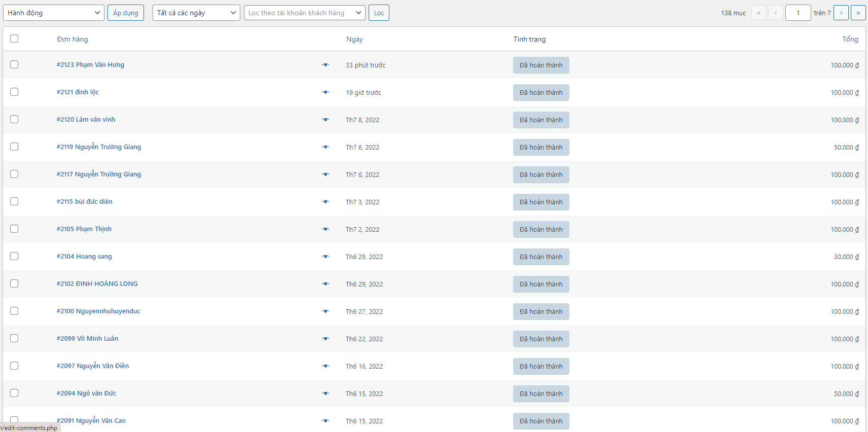Go to next page of orders
868x432 pixels.
[x=841, y=13]
